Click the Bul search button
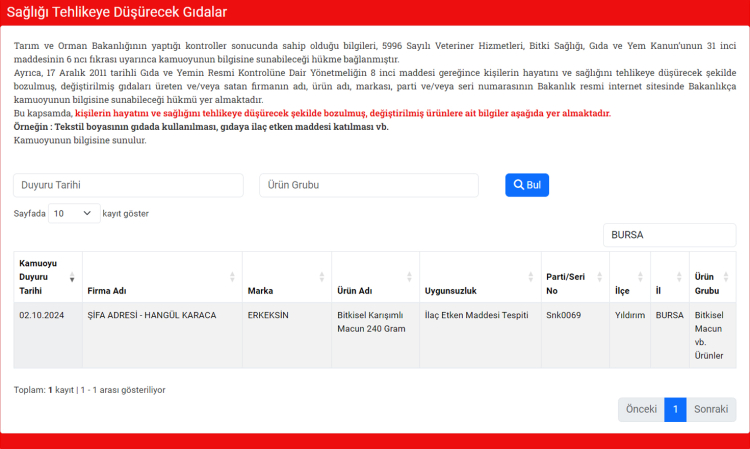This screenshot has height=449, width=750. coord(527,185)
